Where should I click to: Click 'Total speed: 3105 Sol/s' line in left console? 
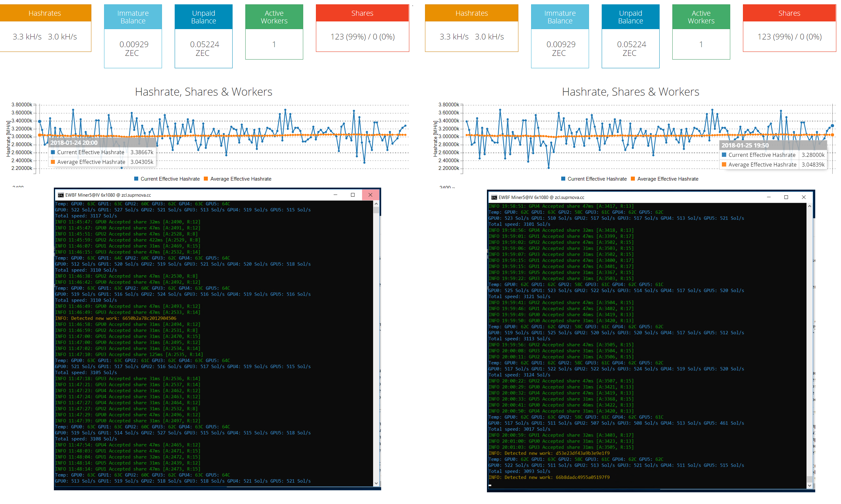click(x=86, y=373)
